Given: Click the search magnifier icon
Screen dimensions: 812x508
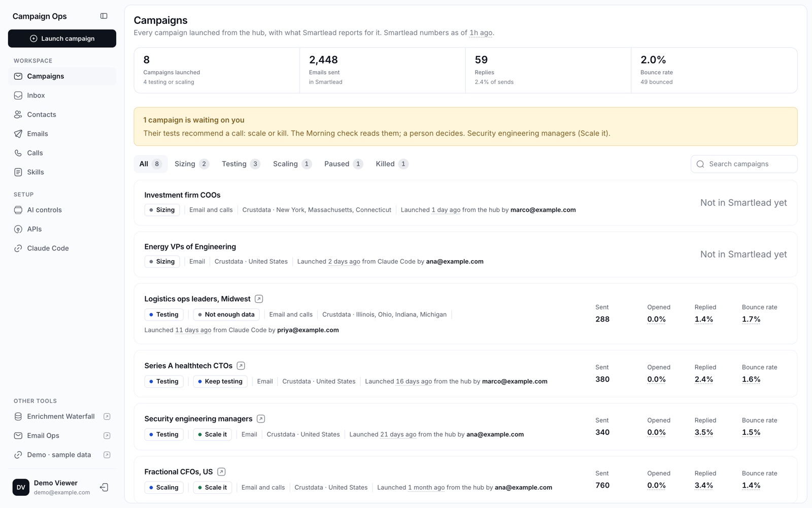Looking at the screenshot, I should click(x=700, y=164).
